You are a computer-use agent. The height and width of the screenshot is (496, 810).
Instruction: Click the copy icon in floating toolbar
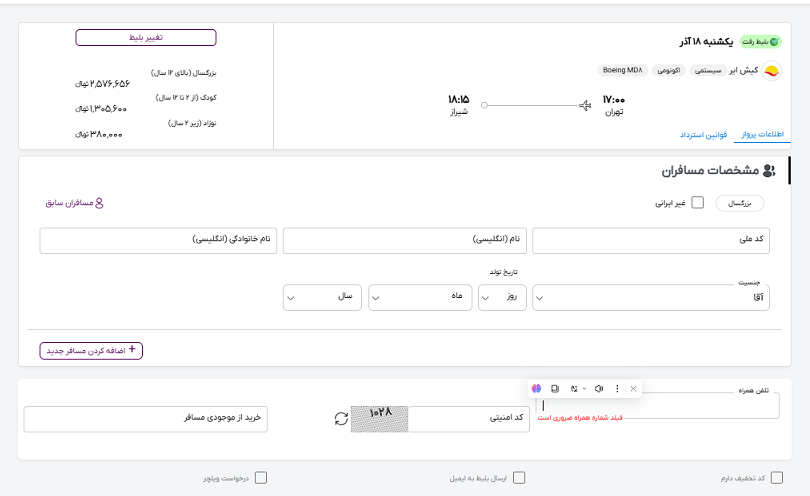click(x=555, y=389)
